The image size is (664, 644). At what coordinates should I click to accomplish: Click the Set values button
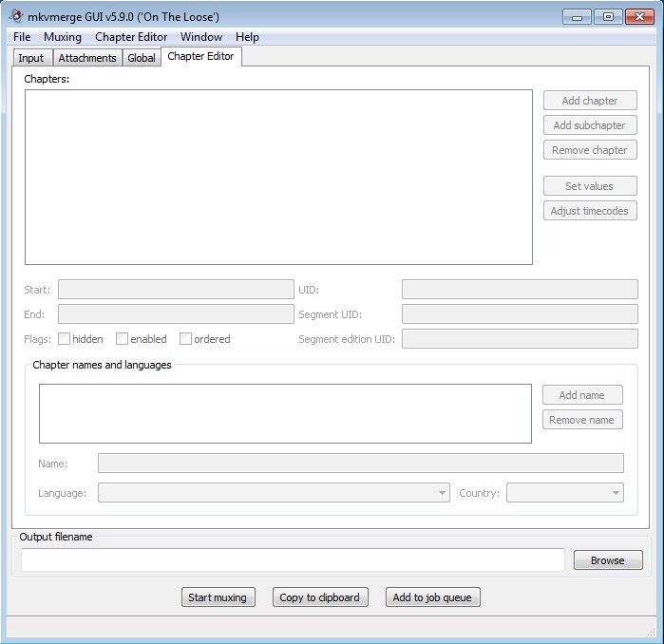[590, 186]
